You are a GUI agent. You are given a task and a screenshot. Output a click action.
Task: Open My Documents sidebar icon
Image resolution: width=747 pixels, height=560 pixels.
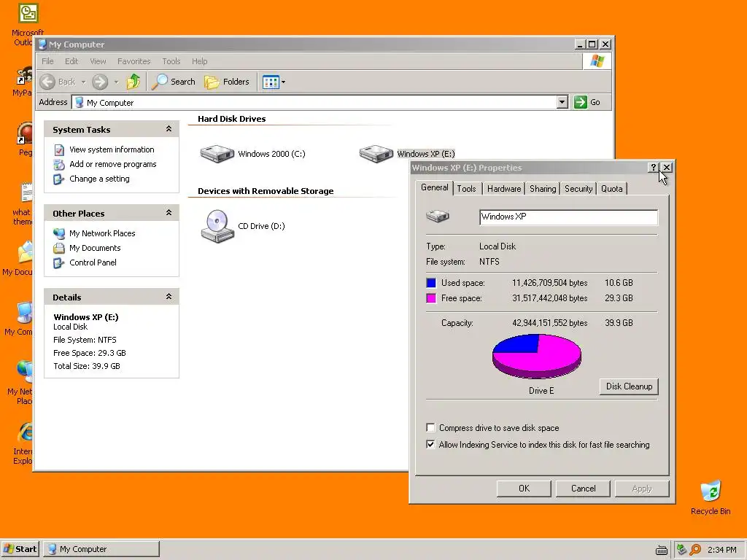(59, 248)
